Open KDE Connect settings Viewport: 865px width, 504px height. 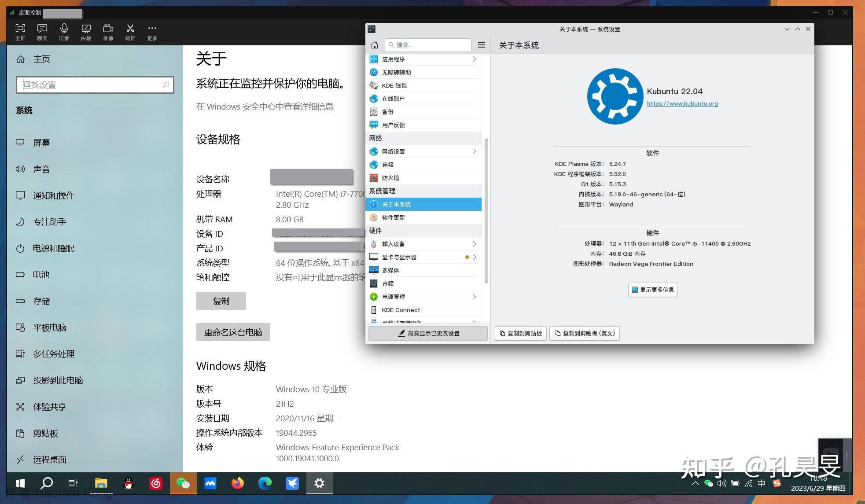click(423, 310)
